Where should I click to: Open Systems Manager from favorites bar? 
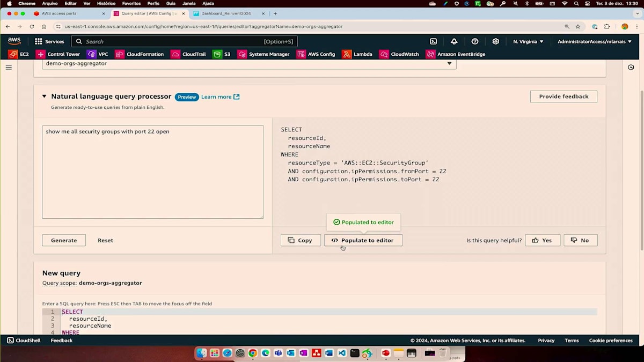point(264,54)
